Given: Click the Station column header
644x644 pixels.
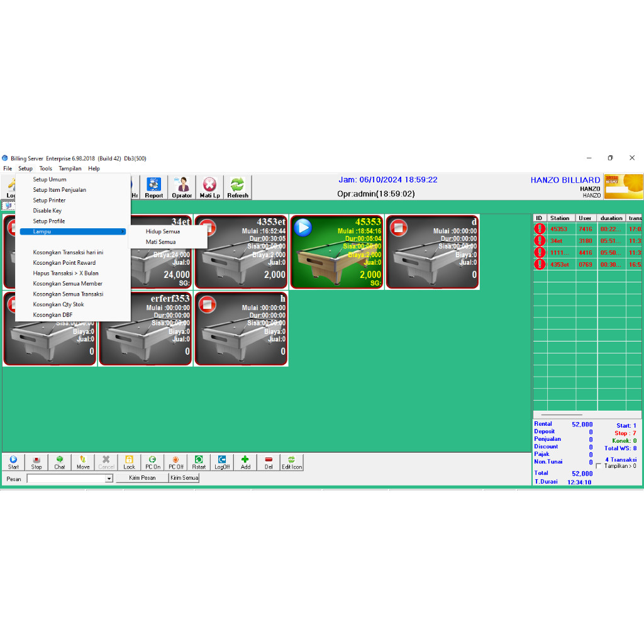Looking at the screenshot, I should 561,218.
